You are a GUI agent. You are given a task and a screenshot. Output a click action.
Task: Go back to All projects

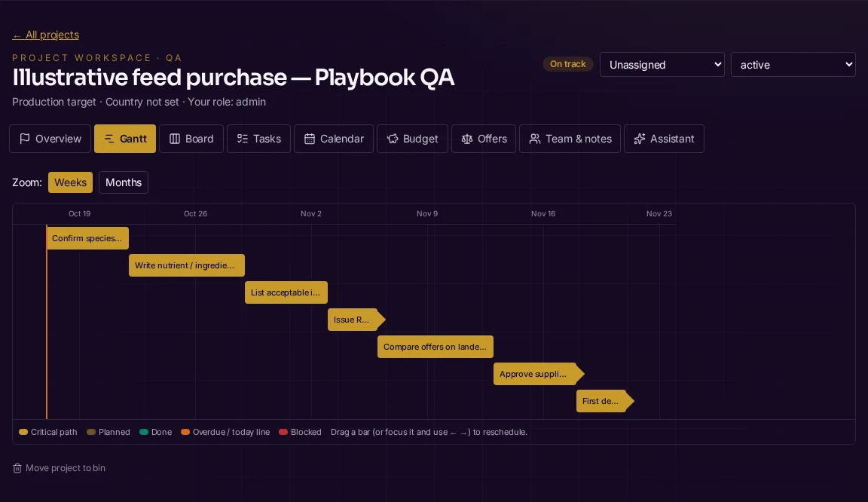(x=45, y=35)
